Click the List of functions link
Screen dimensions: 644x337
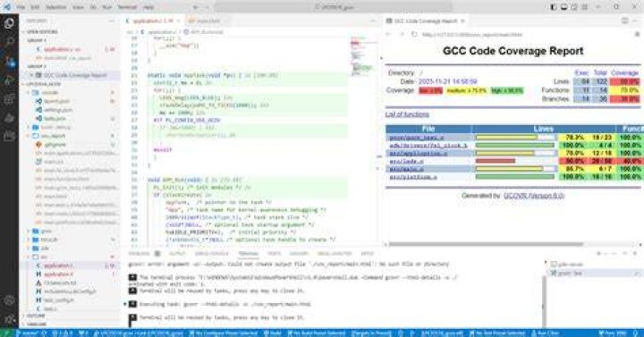(407, 114)
